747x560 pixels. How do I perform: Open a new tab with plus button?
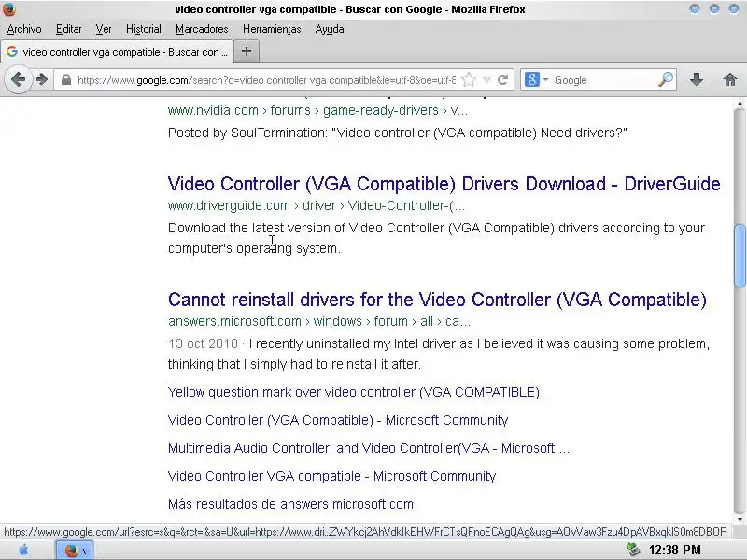(247, 51)
